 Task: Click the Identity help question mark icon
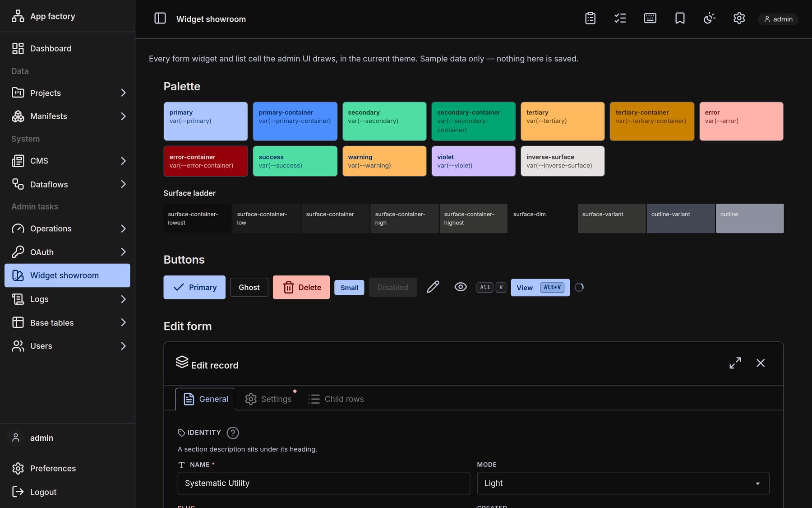coord(233,433)
